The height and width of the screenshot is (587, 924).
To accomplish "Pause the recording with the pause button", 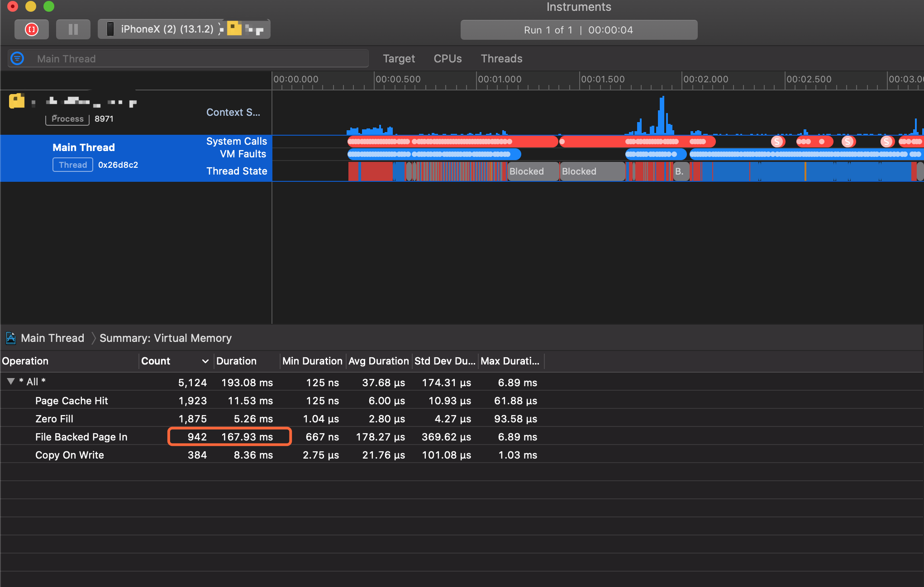I will coord(73,30).
